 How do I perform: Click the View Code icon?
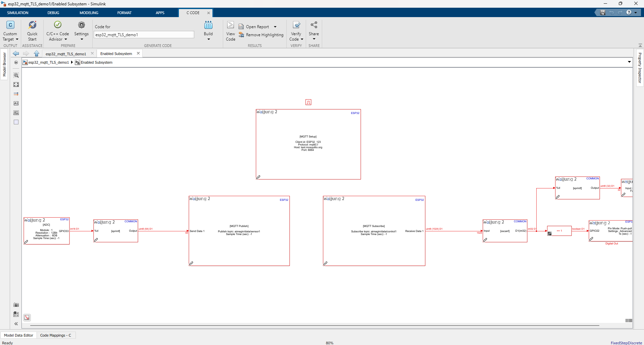point(231,25)
